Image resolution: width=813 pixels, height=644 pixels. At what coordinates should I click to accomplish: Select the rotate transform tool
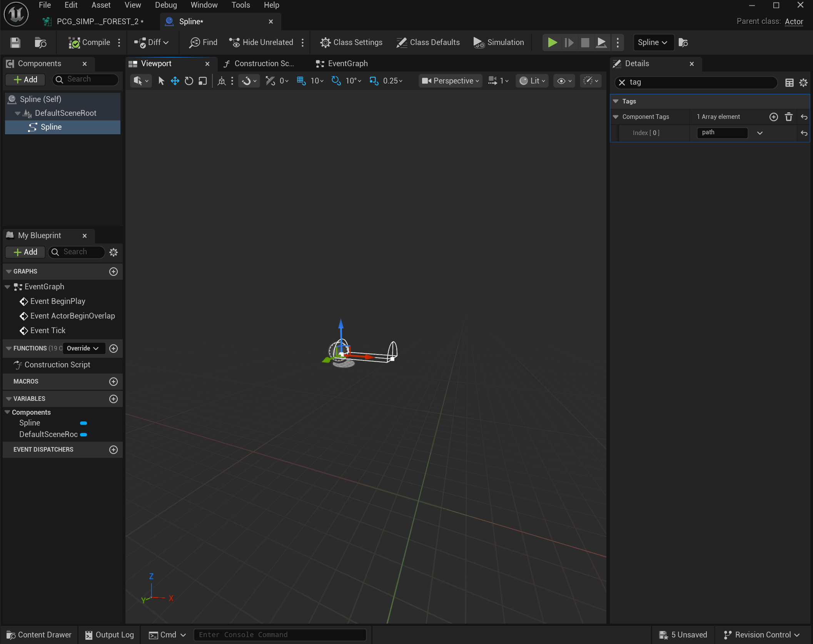[189, 81]
